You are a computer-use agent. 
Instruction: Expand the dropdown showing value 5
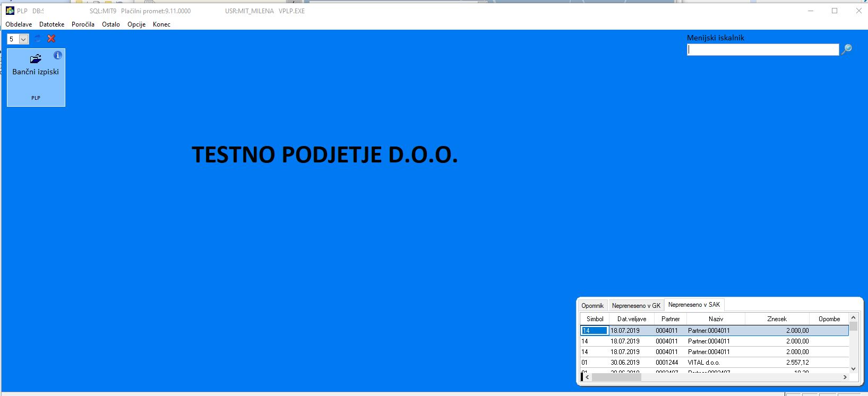(23, 39)
